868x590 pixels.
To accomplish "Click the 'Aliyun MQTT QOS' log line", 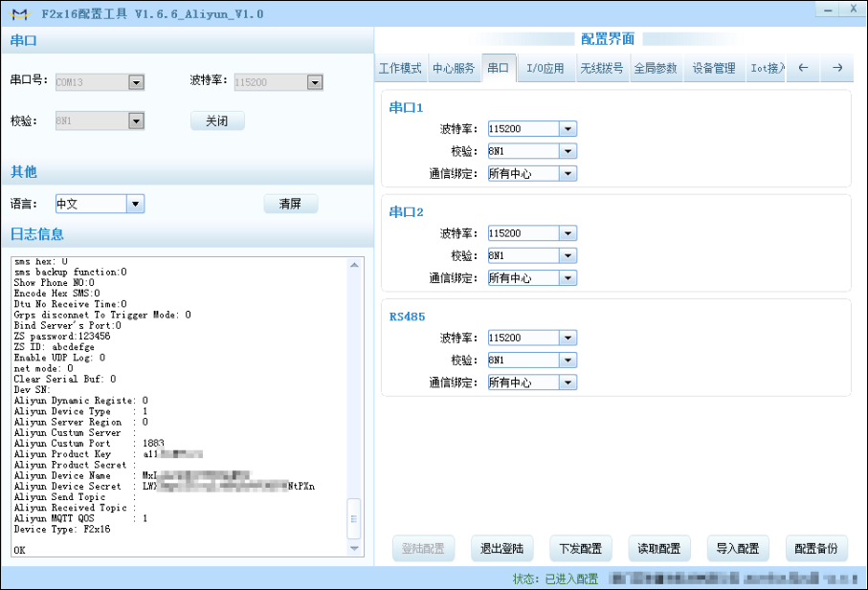I will [x=80, y=518].
